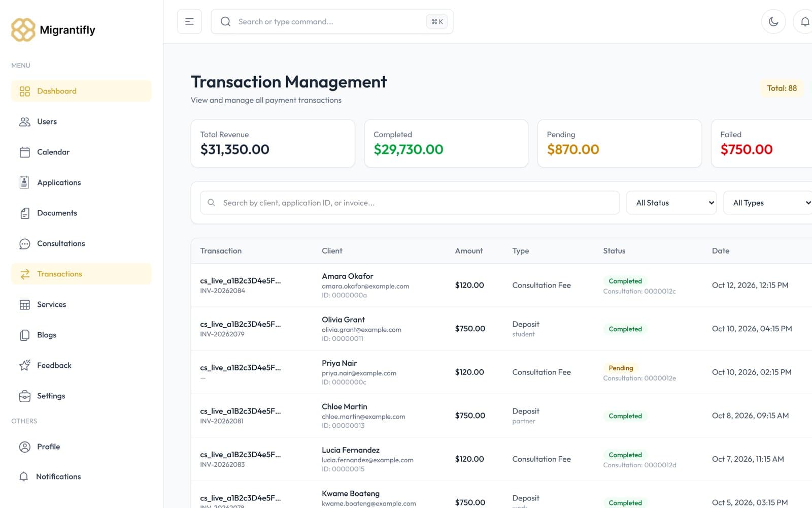Click invoice INV-20262079
The width and height of the screenshot is (812, 508).
click(222, 334)
